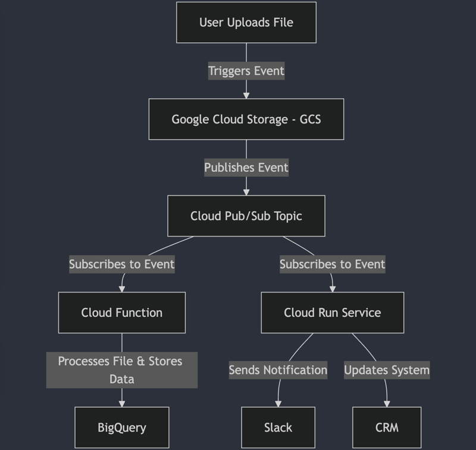
Task: Select the BigQuery node
Action: pyautogui.click(x=122, y=427)
